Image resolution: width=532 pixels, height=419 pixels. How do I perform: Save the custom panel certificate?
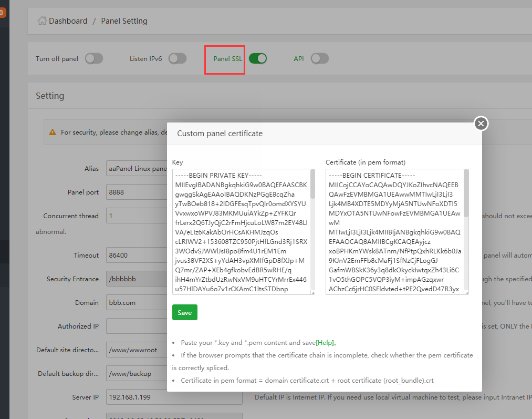(x=184, y=312)
